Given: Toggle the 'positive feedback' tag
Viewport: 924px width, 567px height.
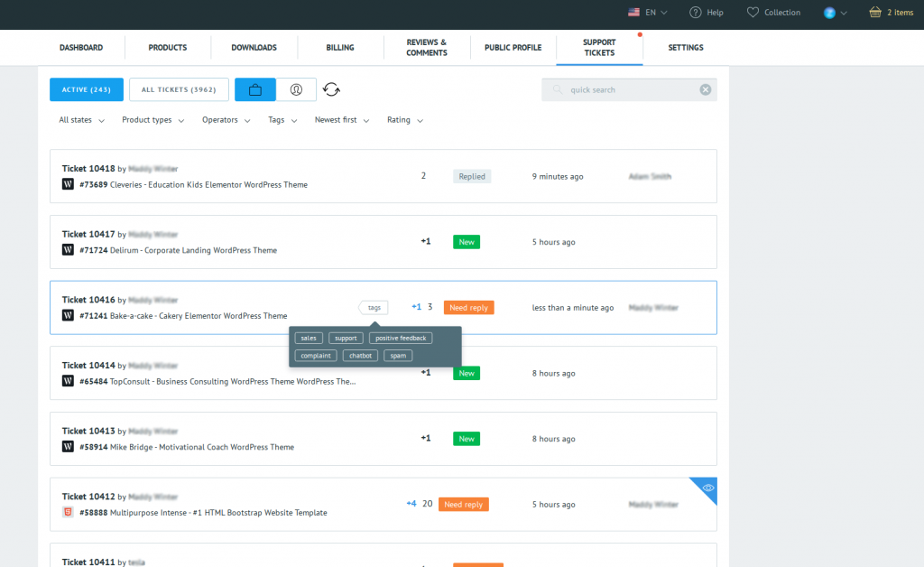Looking at the screenshot, I should [401, 338].
